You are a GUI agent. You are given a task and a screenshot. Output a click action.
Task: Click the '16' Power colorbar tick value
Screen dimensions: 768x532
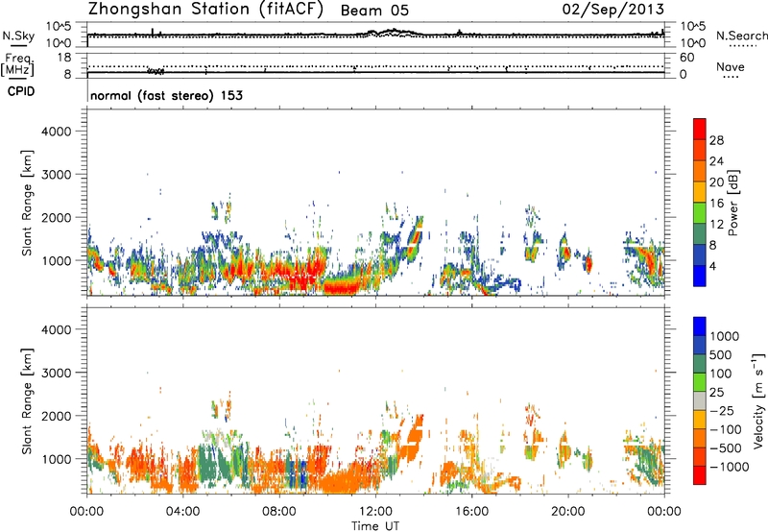coord(716,204)
